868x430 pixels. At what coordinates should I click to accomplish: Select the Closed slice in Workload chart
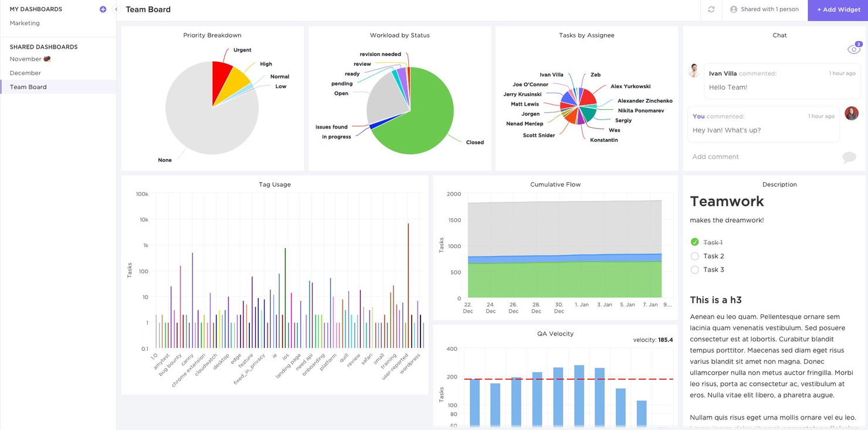428,117
